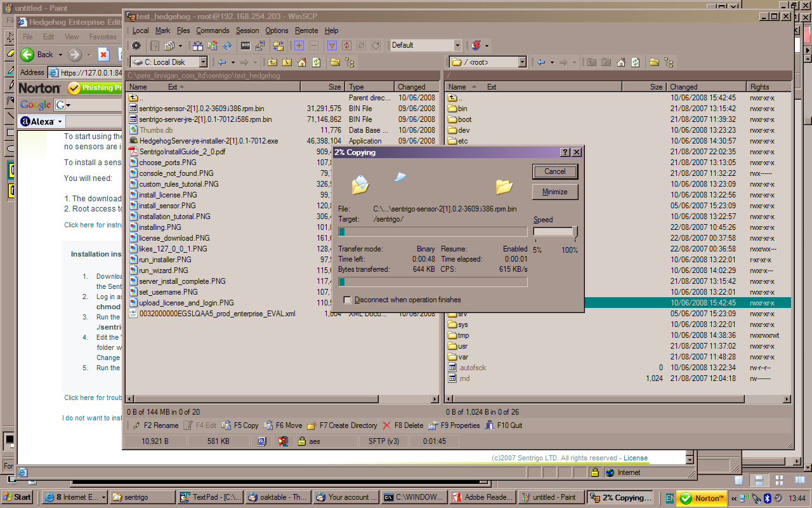Open License link in browser window
The height and width of the screenshot is (508, 812).
point(636,458)
